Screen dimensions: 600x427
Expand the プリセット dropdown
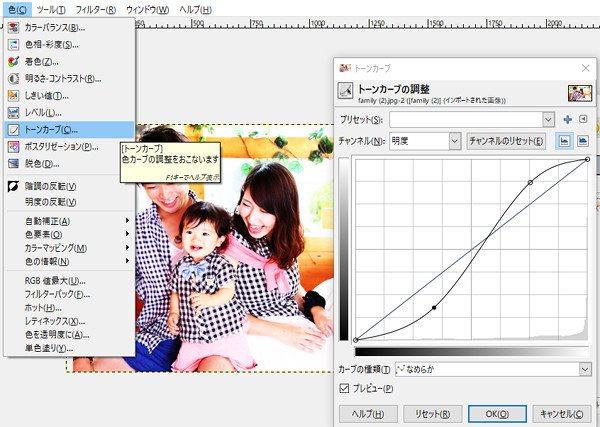tap(548, 120)
